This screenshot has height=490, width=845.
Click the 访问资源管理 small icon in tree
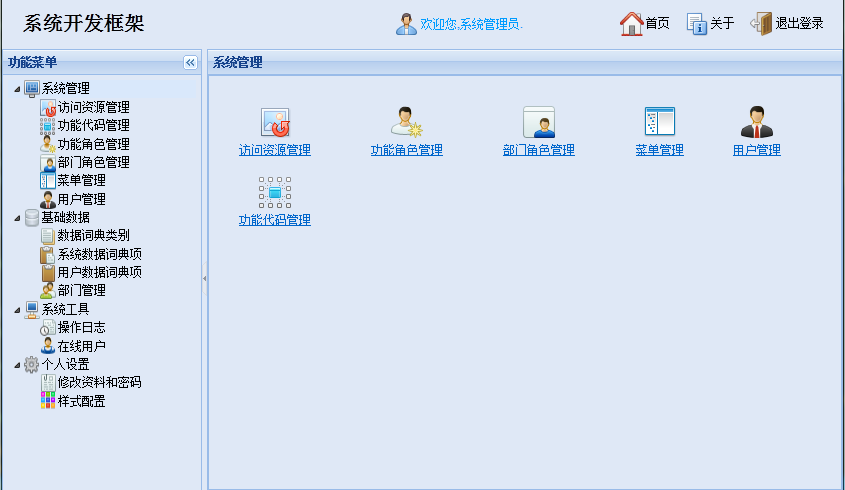coord(47,107)
